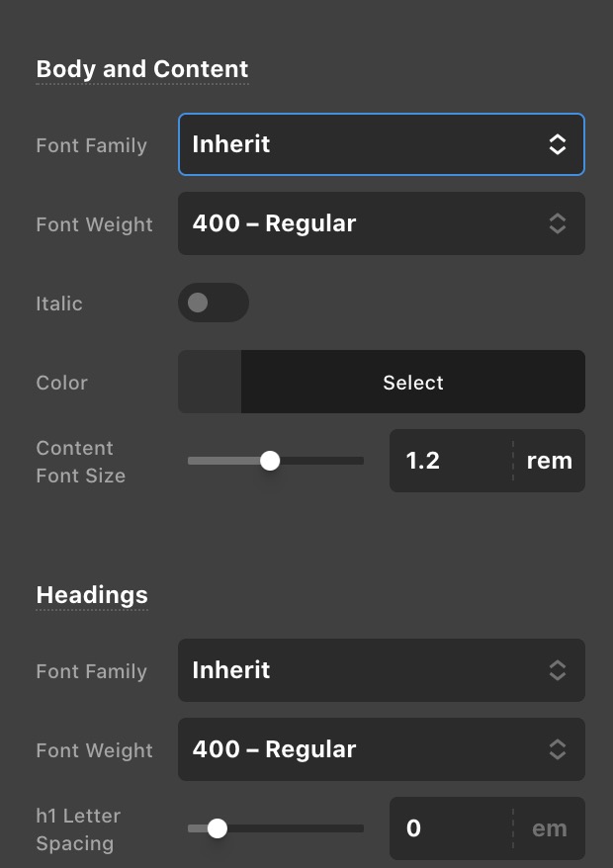The height and width of the screenshot is (868, 613).
Task: Click the empty color swatch beside Select
Action: click(x=210, y=382)
